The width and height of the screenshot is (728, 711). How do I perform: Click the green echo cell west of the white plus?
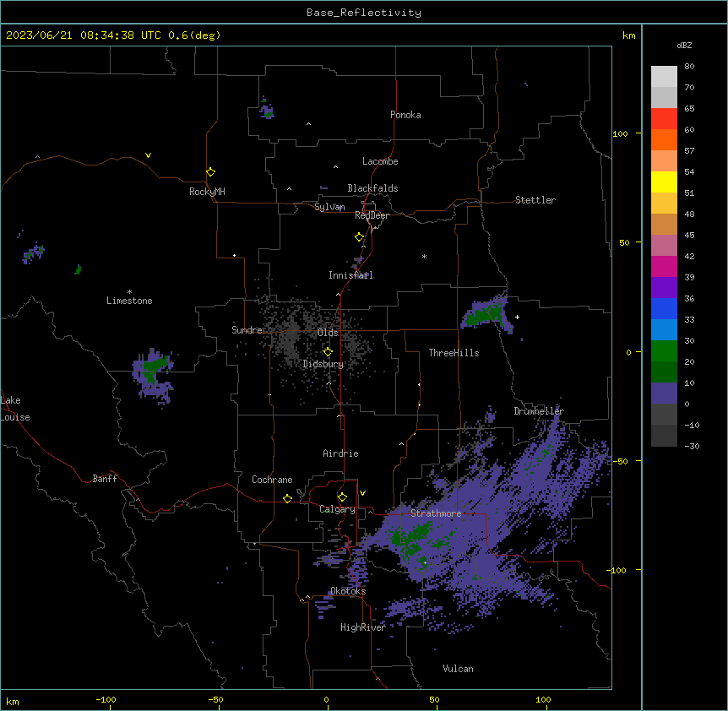tap(483, 316)
